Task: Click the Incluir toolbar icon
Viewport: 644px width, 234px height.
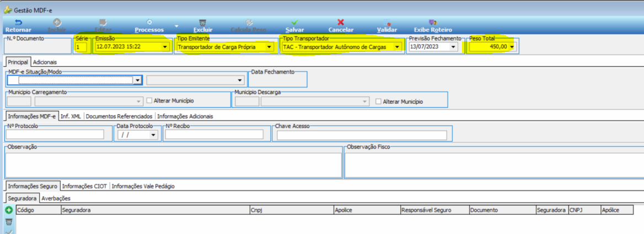Action: click(x=57, y=22)
